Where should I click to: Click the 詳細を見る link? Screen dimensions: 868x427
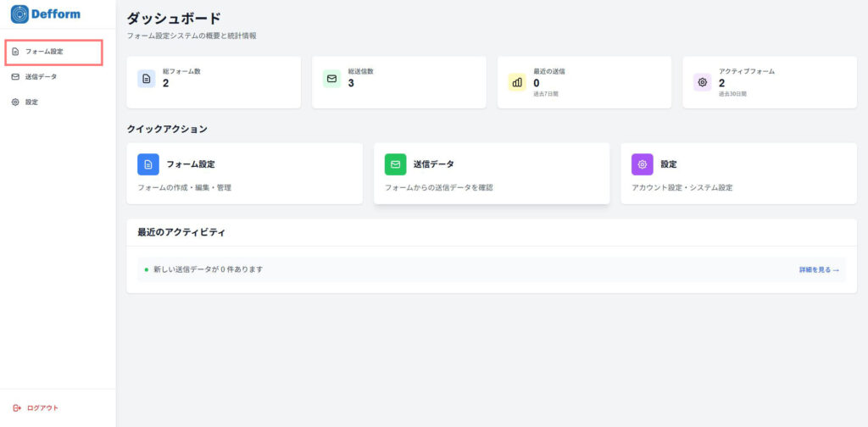click(x=818, y=269)
